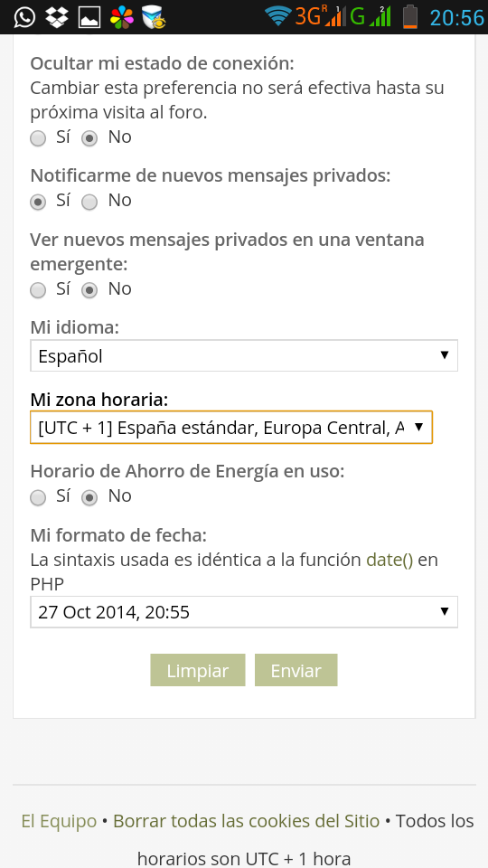The width and height of the screenshot is (488, 868).
Task: Tap the WhatsApp notification icon
Action: pos(24,17)
